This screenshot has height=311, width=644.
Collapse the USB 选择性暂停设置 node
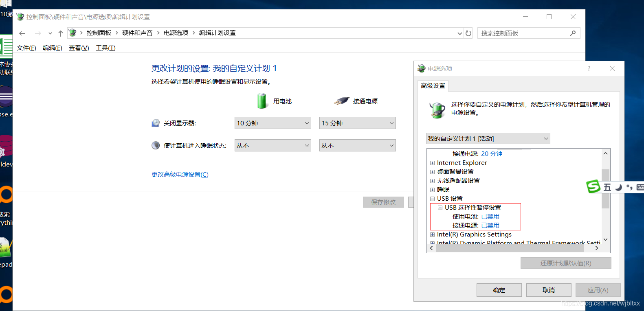point(440,208)
